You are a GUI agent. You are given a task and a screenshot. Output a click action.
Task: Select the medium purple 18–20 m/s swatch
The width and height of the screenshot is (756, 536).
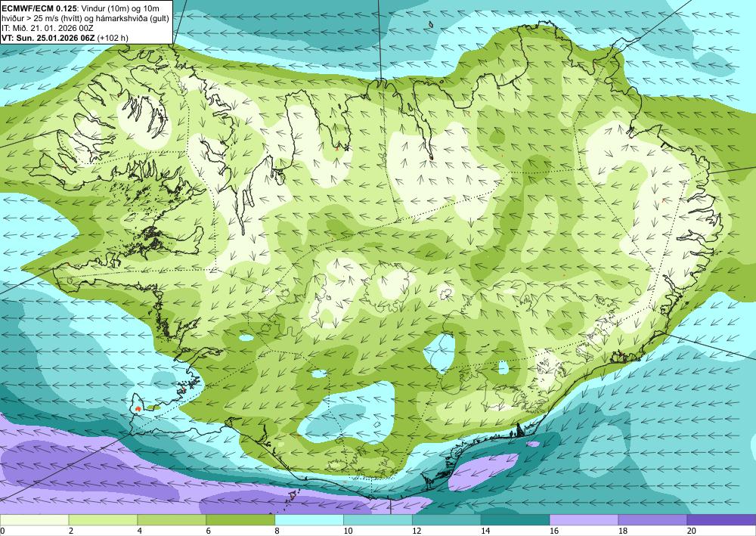(x=653, y=519)
